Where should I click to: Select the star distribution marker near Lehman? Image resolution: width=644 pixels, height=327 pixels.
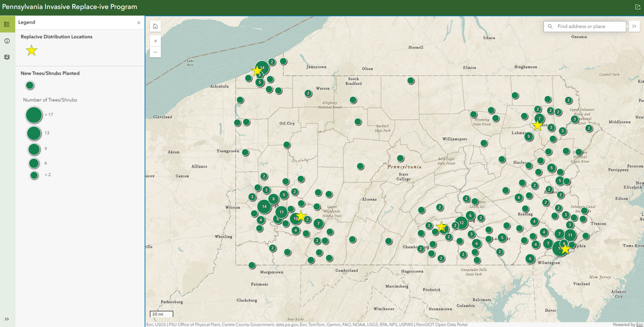[537, 125]
